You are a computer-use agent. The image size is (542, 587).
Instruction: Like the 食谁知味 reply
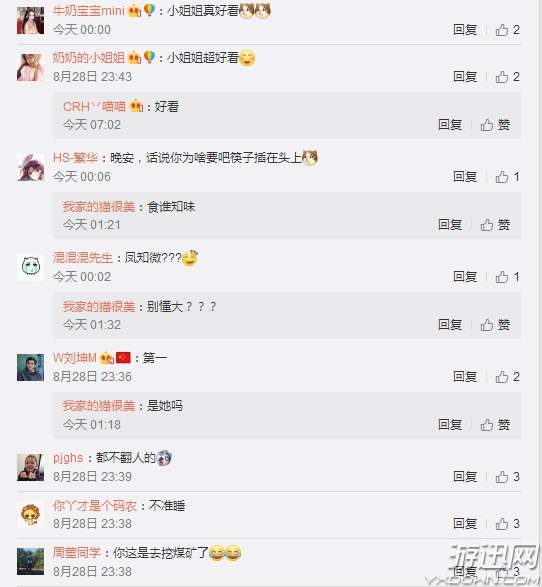tap(495, 225)
